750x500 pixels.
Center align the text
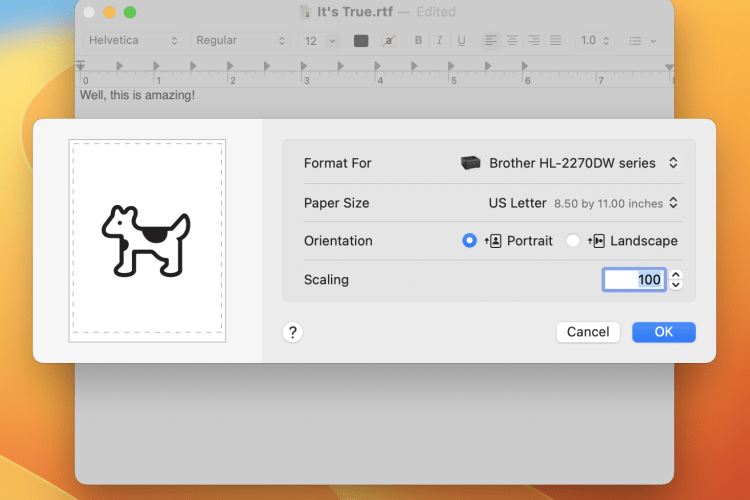tap(512, 41)
